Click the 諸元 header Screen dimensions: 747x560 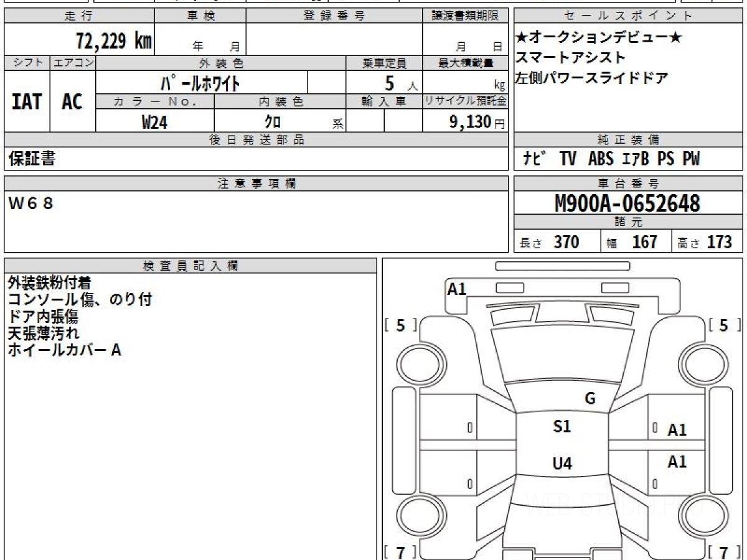[629, 222]
